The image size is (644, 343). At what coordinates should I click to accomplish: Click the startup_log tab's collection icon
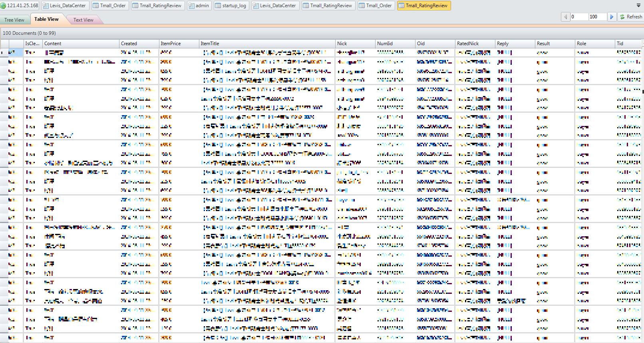(218, 6)
